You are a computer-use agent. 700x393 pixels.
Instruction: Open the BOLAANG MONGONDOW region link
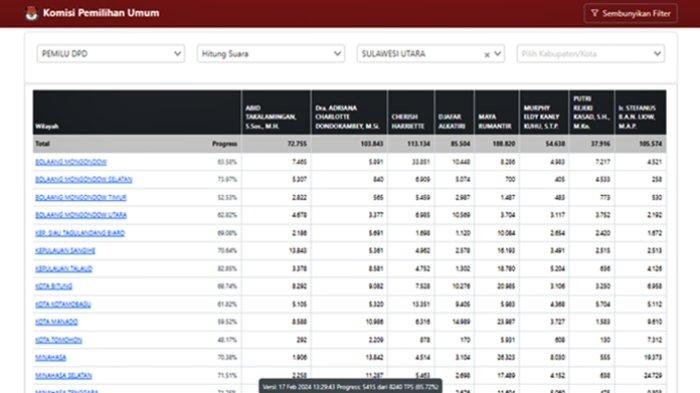click(71, 162)
